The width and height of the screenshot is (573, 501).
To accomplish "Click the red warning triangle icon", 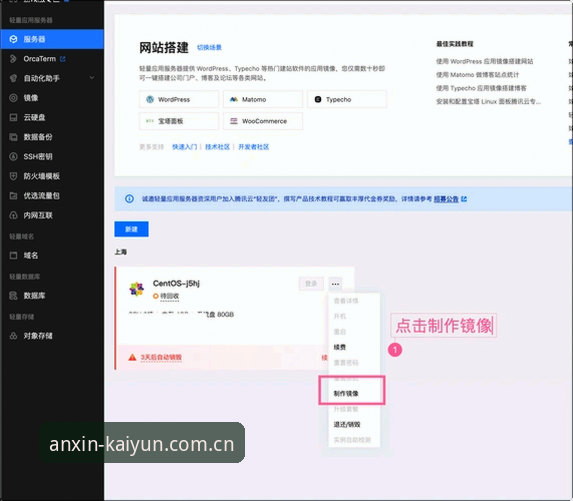I will tap(132, 357).
